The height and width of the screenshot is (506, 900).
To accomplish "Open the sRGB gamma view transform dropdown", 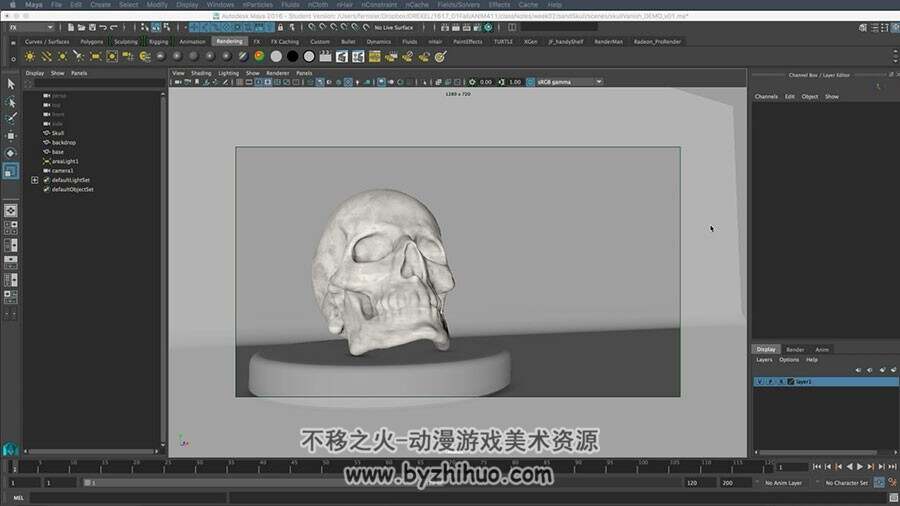I will [569, 82].
